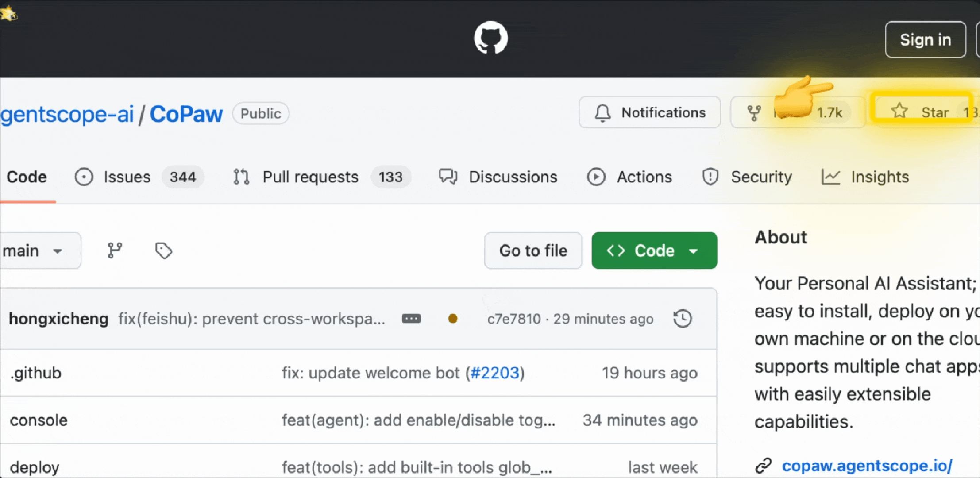Click the commit status dot
The height and width of the screenshot is (478, 980).
click(x=452, y=319)
